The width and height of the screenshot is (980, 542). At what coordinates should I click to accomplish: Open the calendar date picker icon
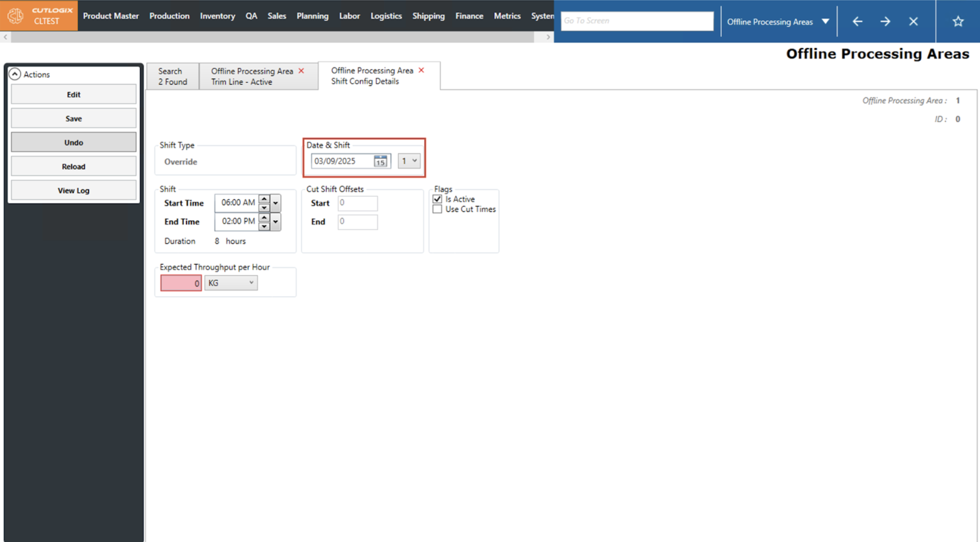coord(380,161)
